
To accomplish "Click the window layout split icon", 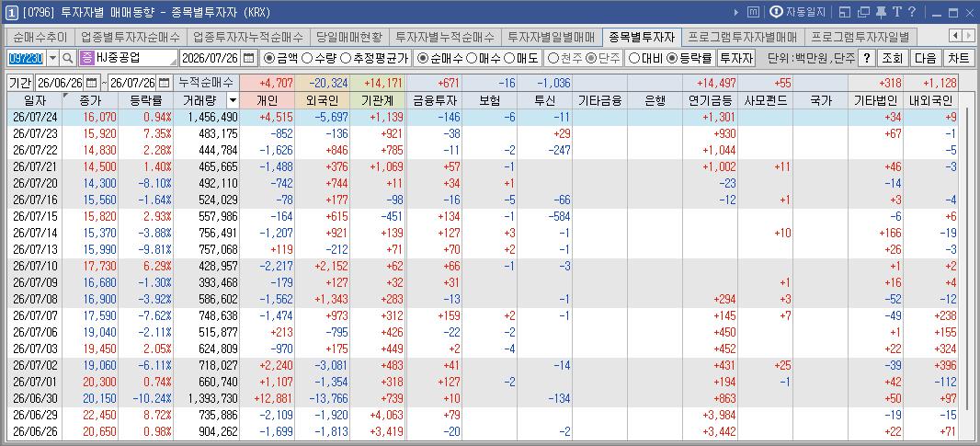I will coord(845,12).
